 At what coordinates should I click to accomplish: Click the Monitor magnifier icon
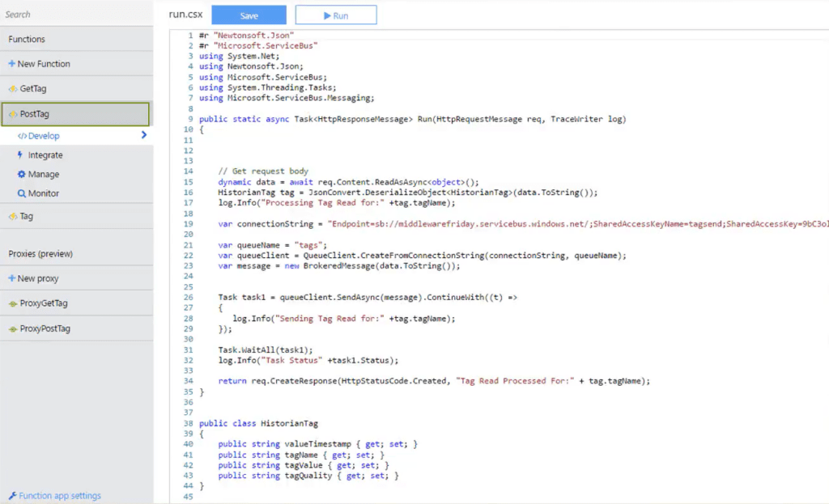[x=23, y=193]
